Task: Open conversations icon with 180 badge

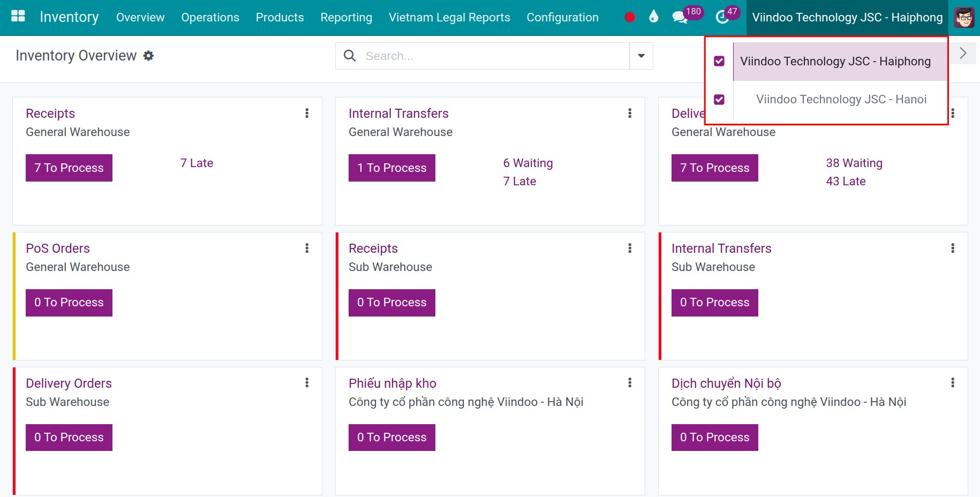Action: point(680,17)
